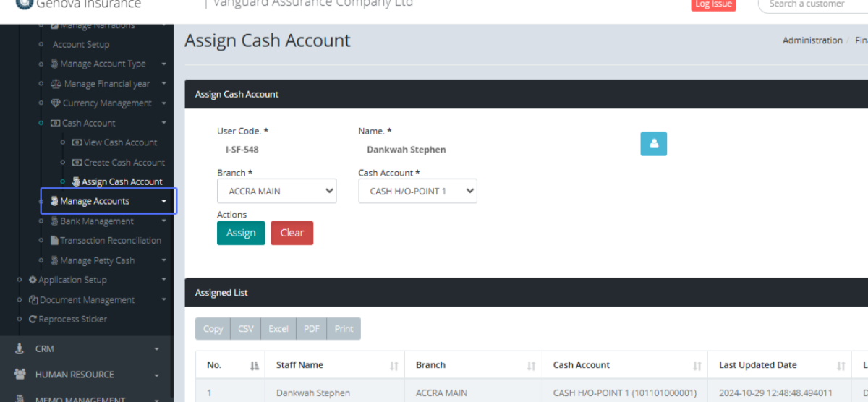Click the Application Setup gear icon
The image size is (868, 402).
[x=33, y=280]
